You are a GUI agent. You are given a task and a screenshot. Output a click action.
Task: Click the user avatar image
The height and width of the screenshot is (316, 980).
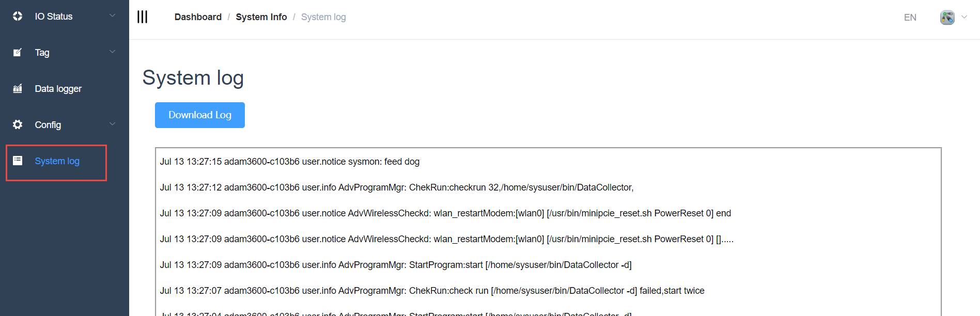(947, 17)
